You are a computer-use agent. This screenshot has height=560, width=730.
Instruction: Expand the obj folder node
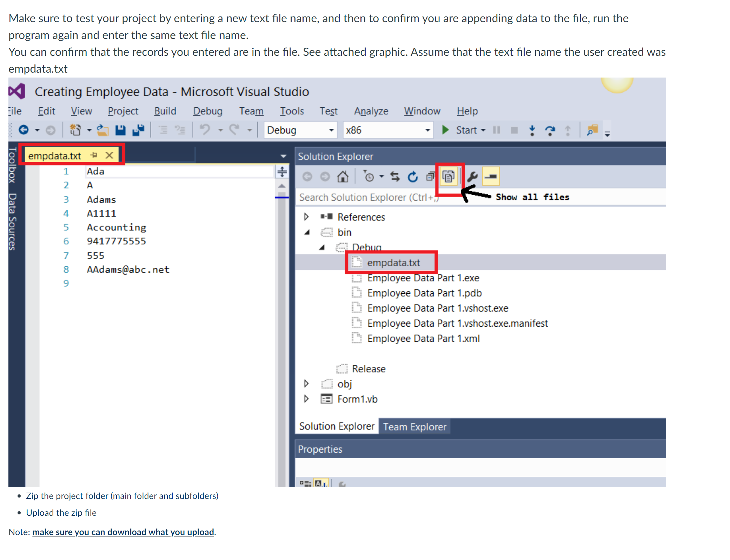point(306,384)
